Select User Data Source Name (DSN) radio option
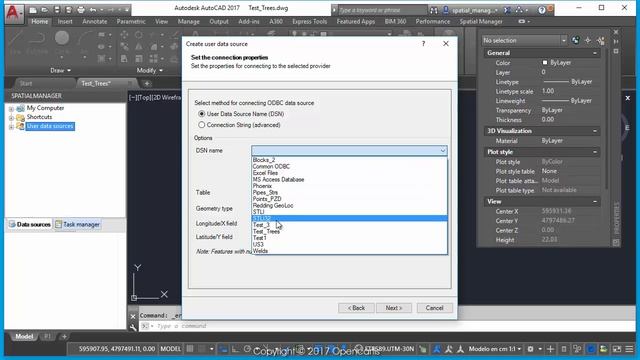This screenshot has height=360, width=640. (202, 114)
